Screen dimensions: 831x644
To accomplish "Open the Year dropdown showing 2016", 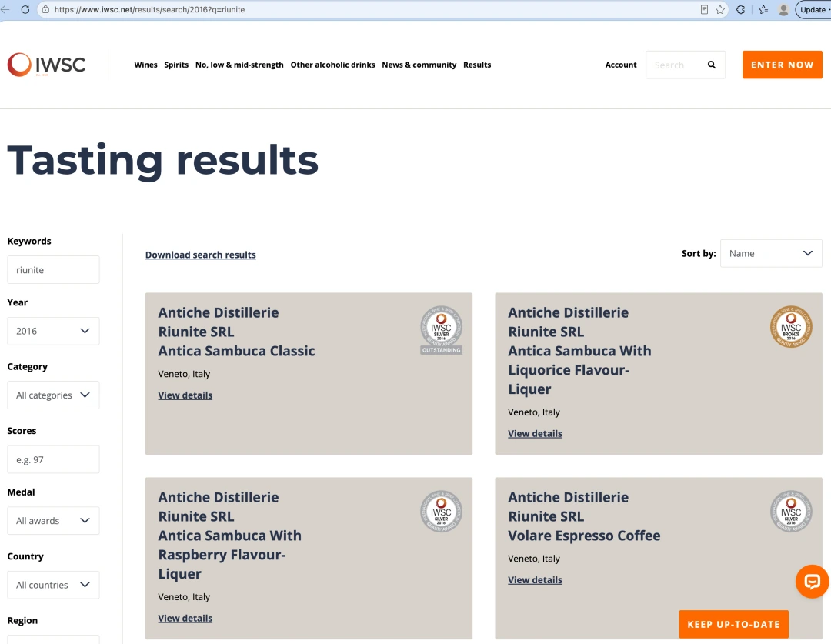I will pos(54,332).
